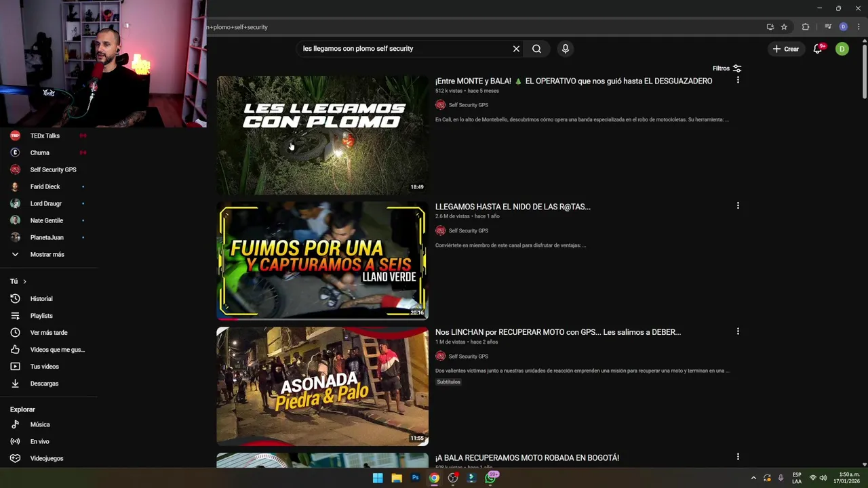The width and height of the screenshot is (868, 488).
Task: Open the 'LES LLEGAMOS CON PLOMO' thumbnail
Action: click(322, 135)
